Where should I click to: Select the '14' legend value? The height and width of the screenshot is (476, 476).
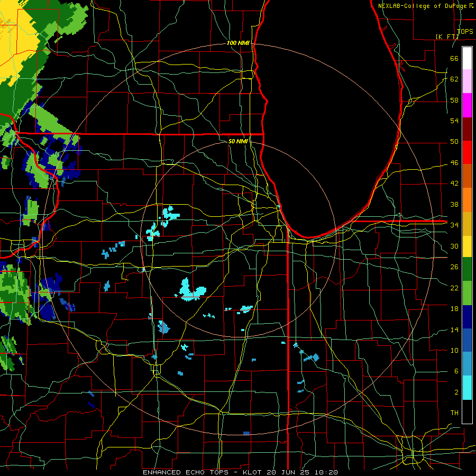pos(454,329)
